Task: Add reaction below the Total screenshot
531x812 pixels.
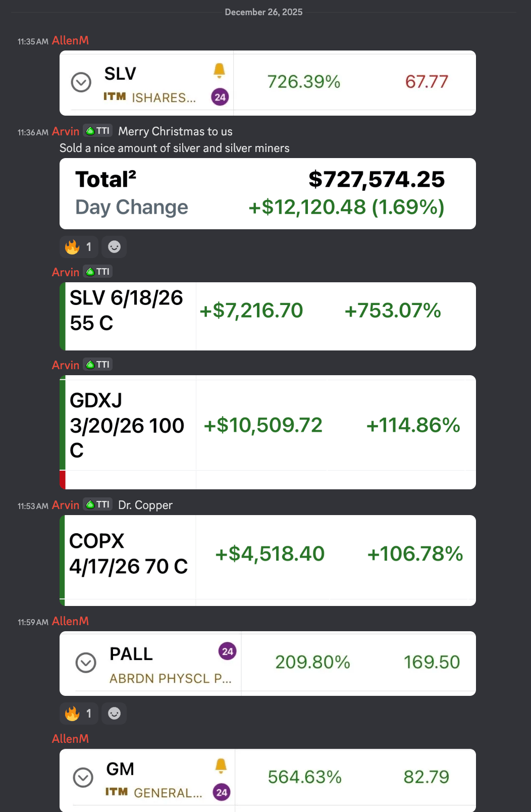Action: point(115,247)
